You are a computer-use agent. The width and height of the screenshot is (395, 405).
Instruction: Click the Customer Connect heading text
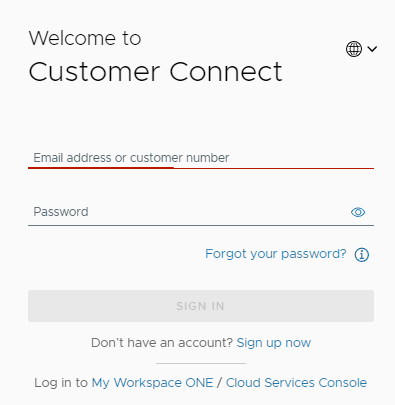tap(155, 72)
